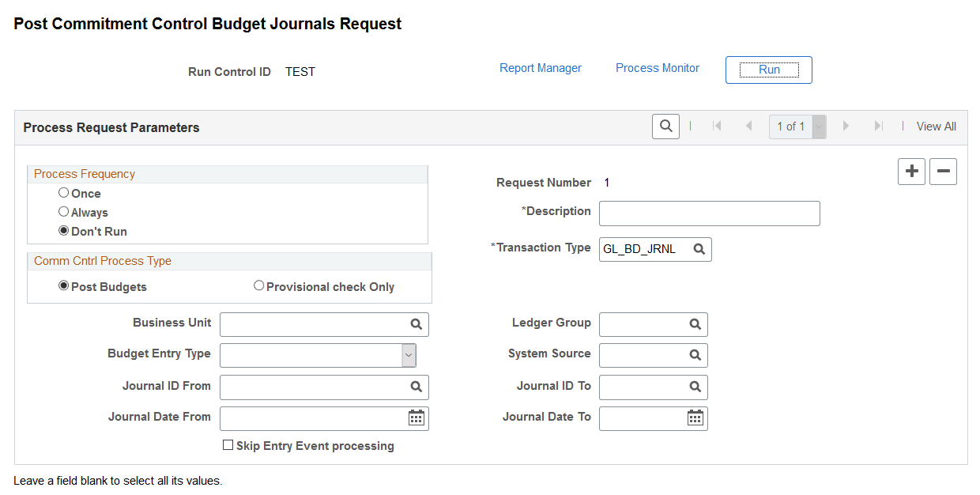Image resolution: width=980 pixels, height=495 pixels.
Task: Open the System Source lookup
Action: pos(695,355)
